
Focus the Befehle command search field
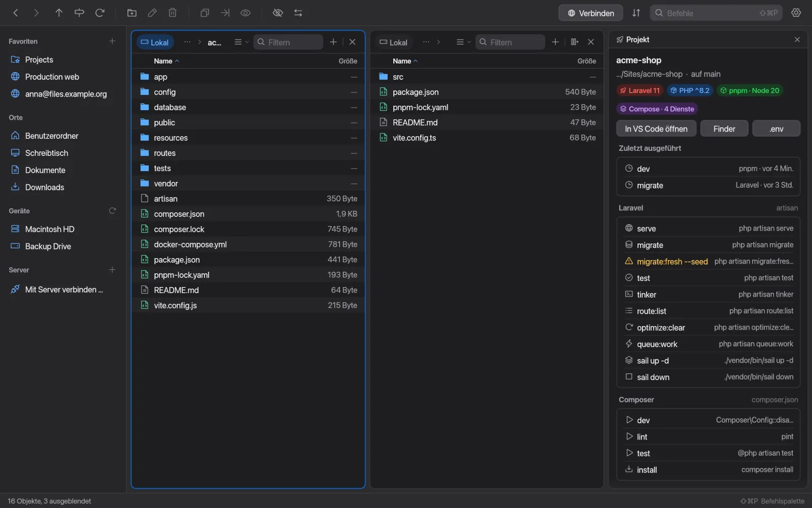[x=716, y=13]
